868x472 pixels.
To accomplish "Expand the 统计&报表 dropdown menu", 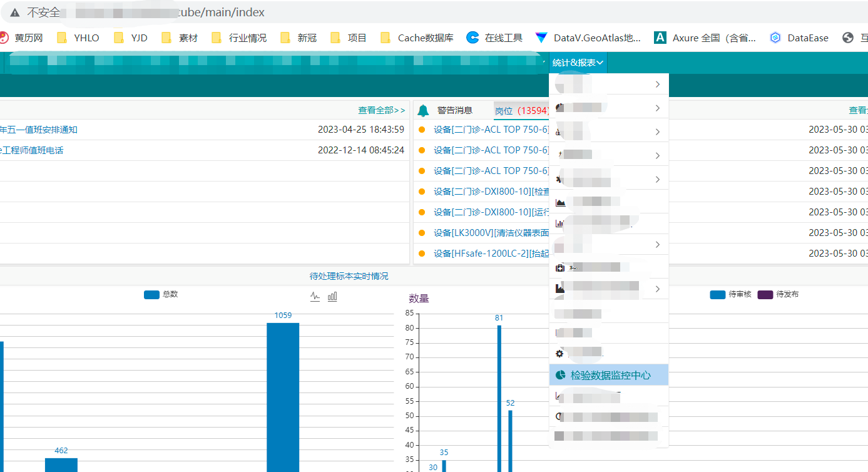I will pos(577,63).
